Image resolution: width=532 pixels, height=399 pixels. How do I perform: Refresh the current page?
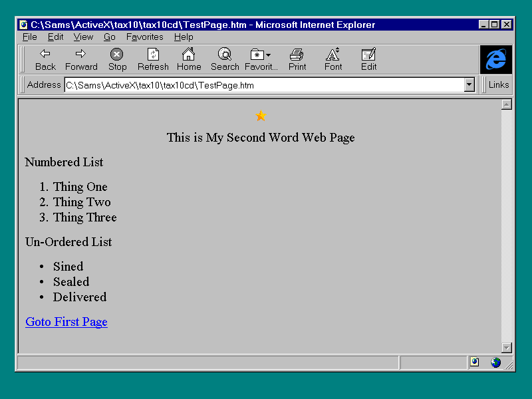[x=153, y=59]
